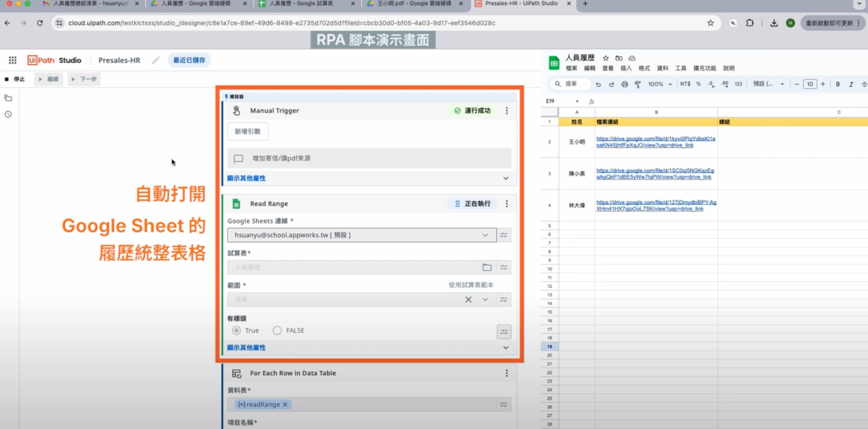The height and width of the screenshot is (429, 868).
Task: Open the UiPath apps grid launcher
Action: pyautogui.click(x=12, y=60)
